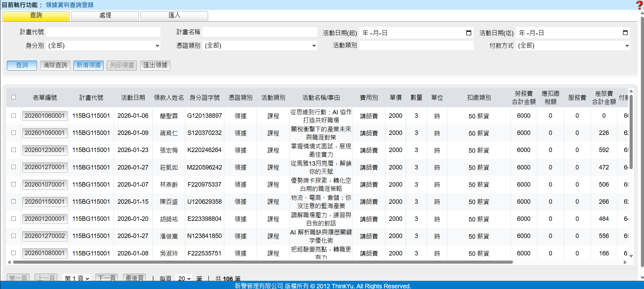The image size is (644, 289).
Task: Click the 活動日期(迄) date field
Action: tap(573, 33)
